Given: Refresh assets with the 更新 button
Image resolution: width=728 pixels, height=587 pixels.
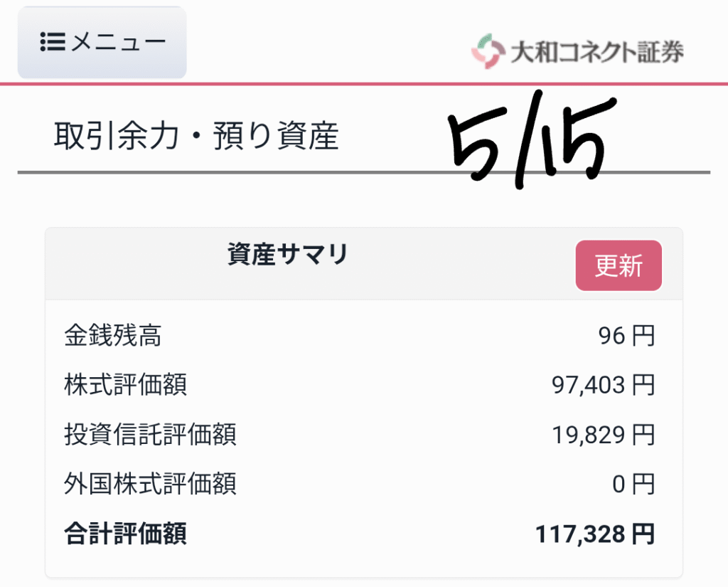Looking at the screenshot, I should pos(619,265).
